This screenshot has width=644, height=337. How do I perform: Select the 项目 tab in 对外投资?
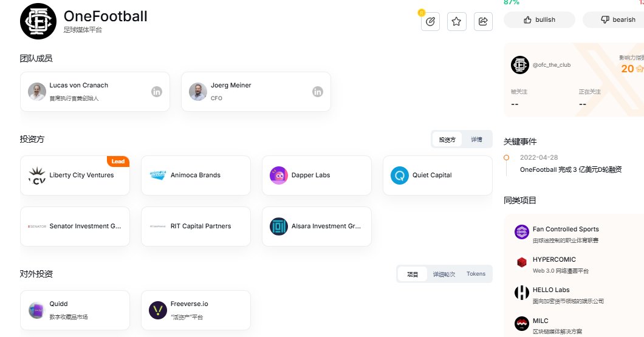tap(413, 274)
